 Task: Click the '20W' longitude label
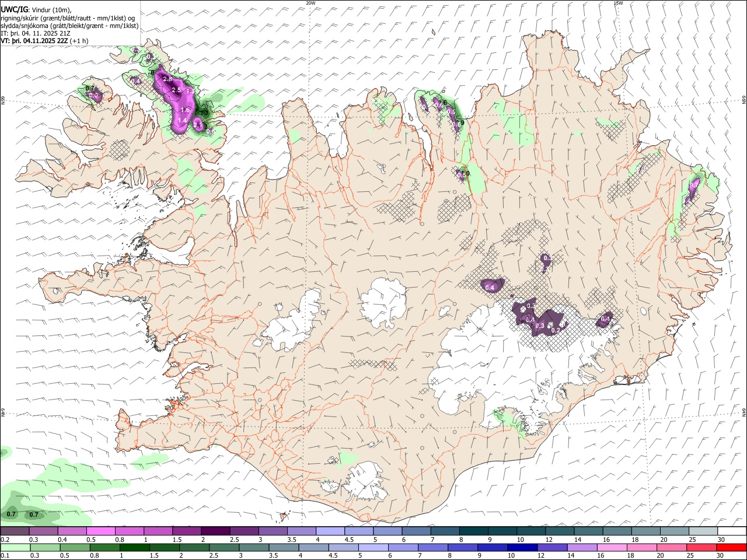pyautogui.click(x=310, y=3)
